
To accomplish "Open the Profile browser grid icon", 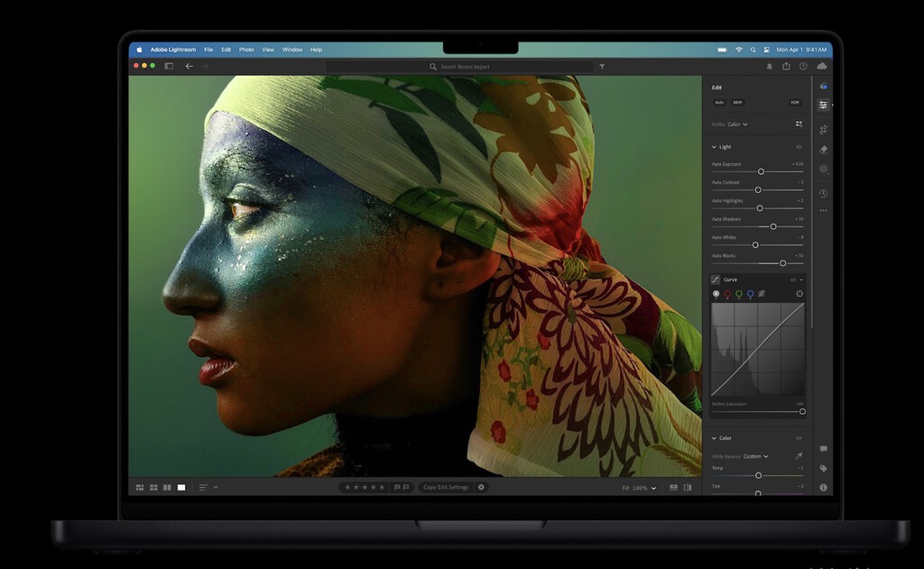I will click(799, 124).
